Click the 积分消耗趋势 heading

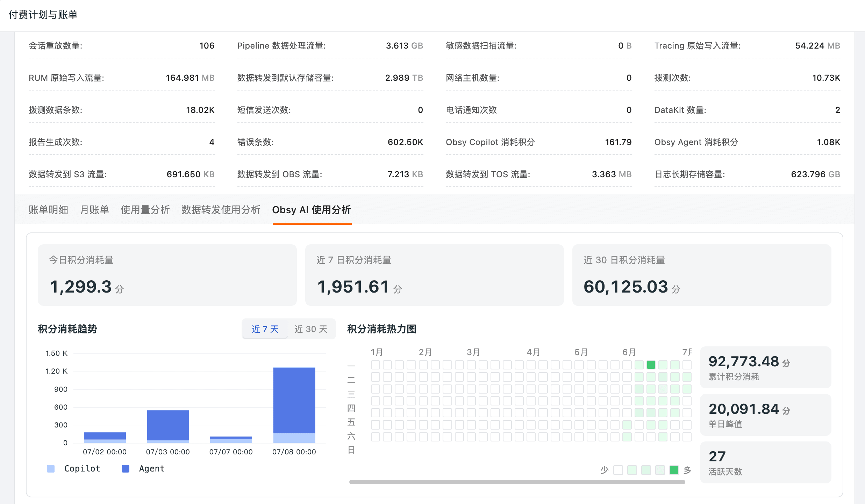coord(67,329)
